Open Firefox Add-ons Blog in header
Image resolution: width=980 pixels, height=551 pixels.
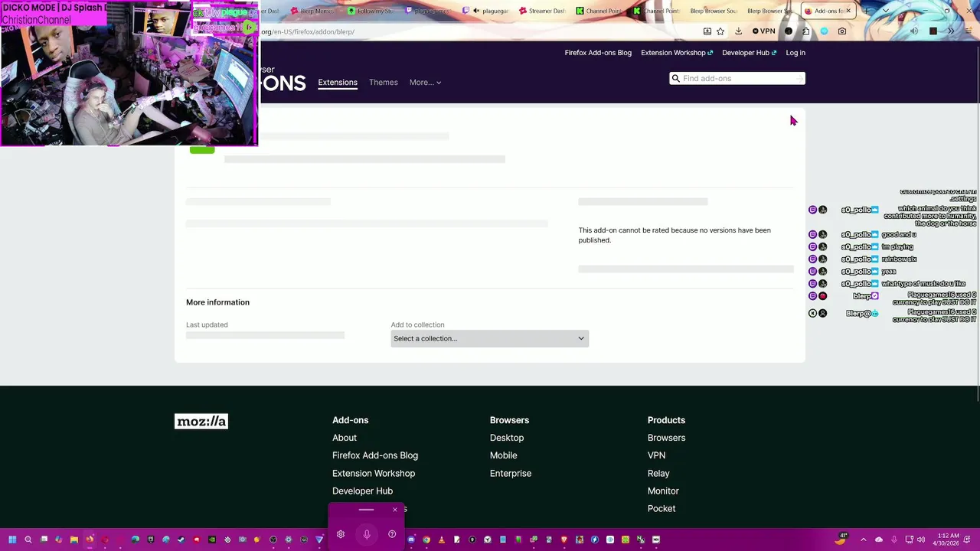[x=598, y=53]
